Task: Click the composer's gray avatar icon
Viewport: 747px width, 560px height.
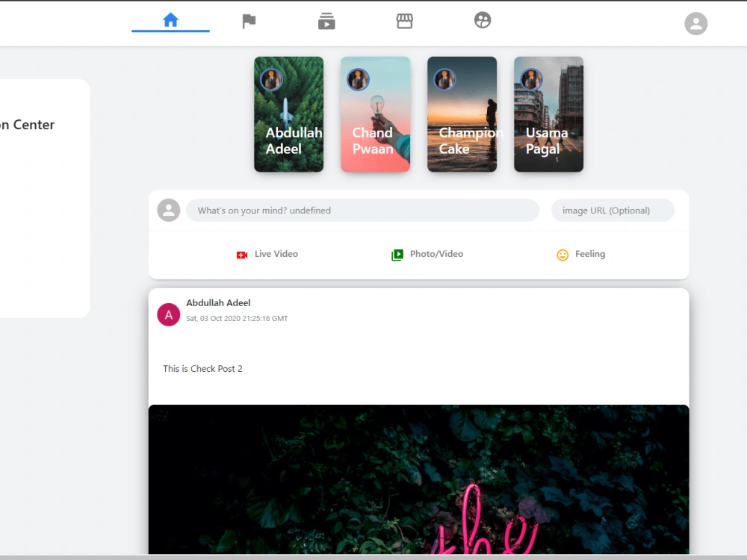Action: pos(168,210)
